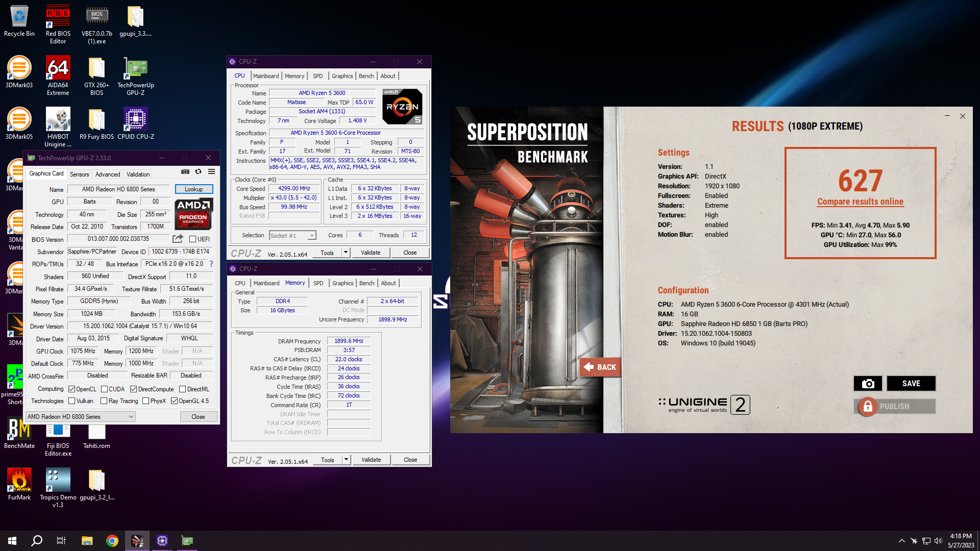Screen dimensions: 980x551
Task: Launch HWBOT Unigine desktop icon
Action: [x=58, y=128]
